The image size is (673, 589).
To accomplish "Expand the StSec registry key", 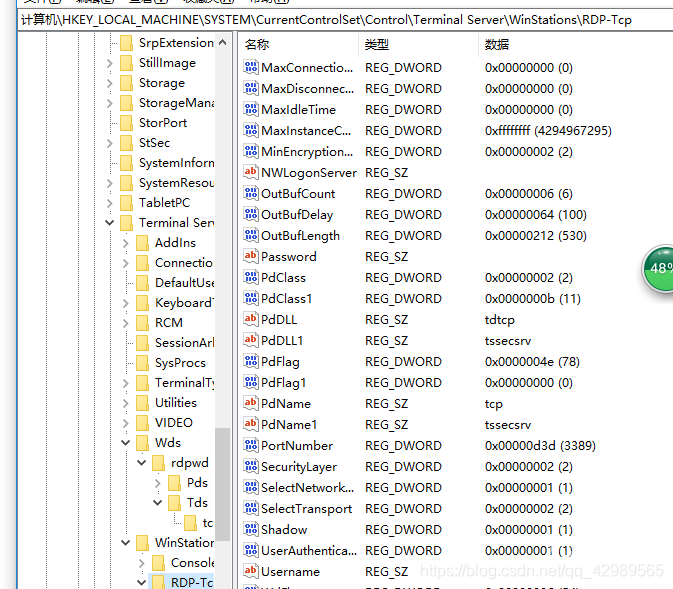I will point(110,143).
